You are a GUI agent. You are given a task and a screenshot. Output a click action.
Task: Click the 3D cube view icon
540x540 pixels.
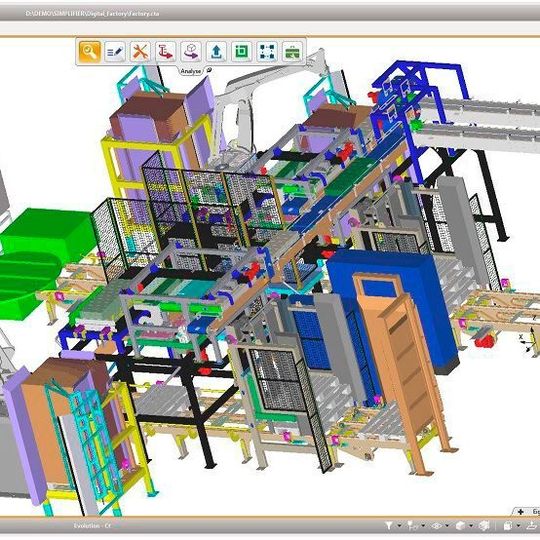460,526
